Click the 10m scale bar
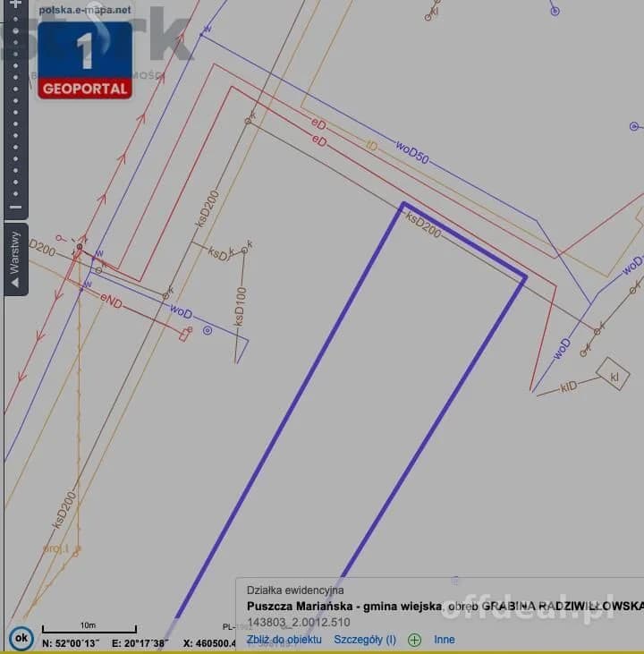The image size is (644, 654). (x=89, y=628)
